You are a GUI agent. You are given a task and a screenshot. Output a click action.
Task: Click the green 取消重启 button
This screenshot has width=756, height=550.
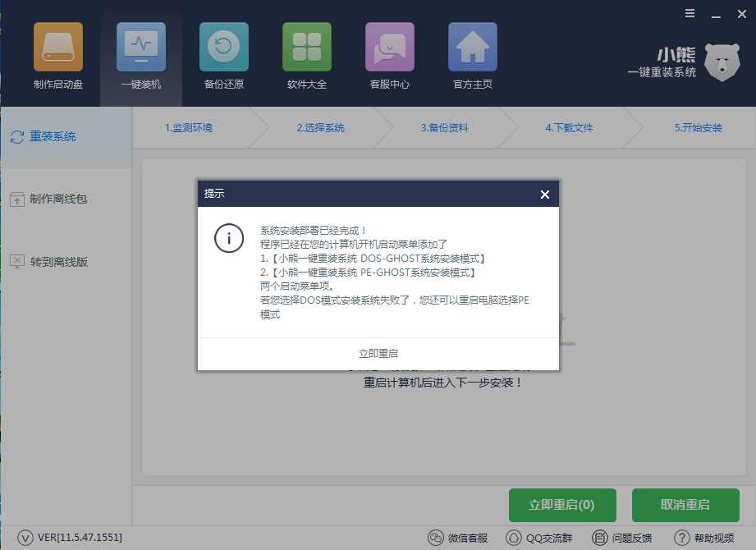point(685,505)
